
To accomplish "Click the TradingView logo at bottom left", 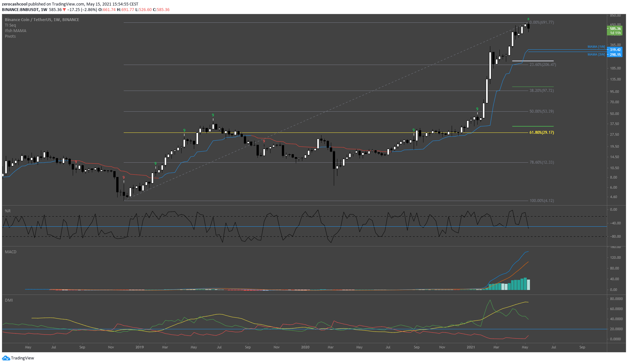I will coord(18,358).
